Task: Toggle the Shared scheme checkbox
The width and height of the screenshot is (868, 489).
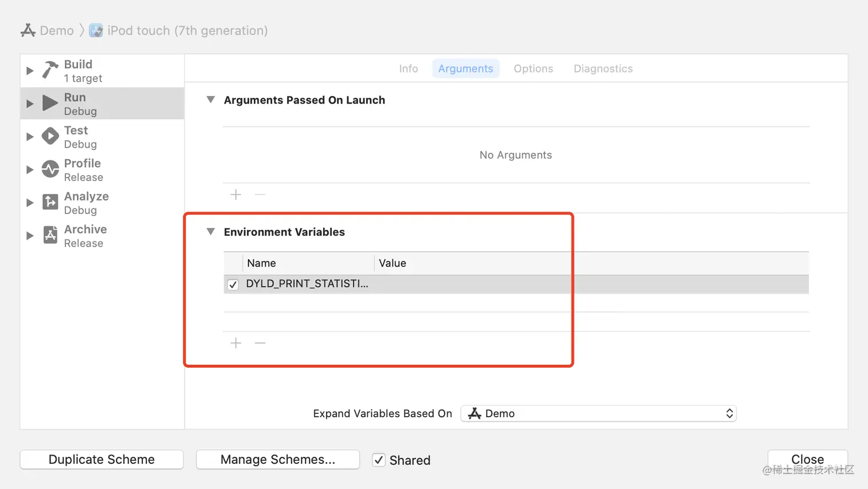Action: coord(379,460)
